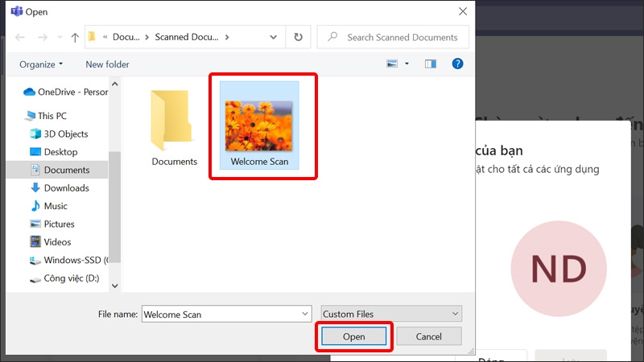Screen dimensions: 644x362
Task: Refresh the Scanned Documents folder
Action: (298, 37)
